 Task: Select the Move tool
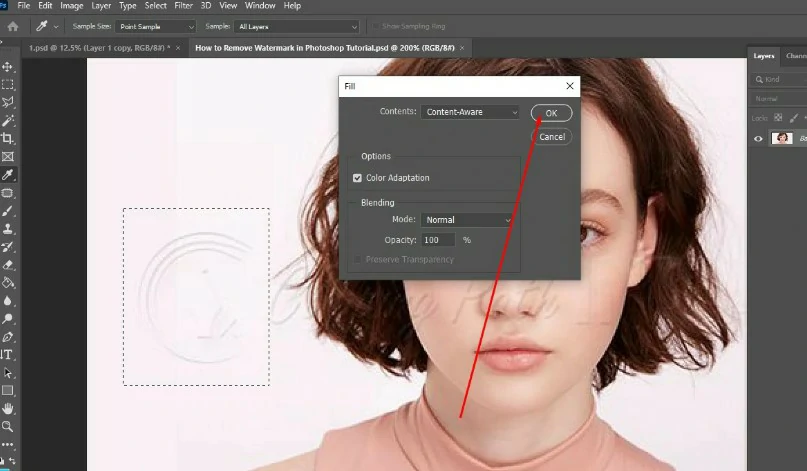[x=8, y=67]
